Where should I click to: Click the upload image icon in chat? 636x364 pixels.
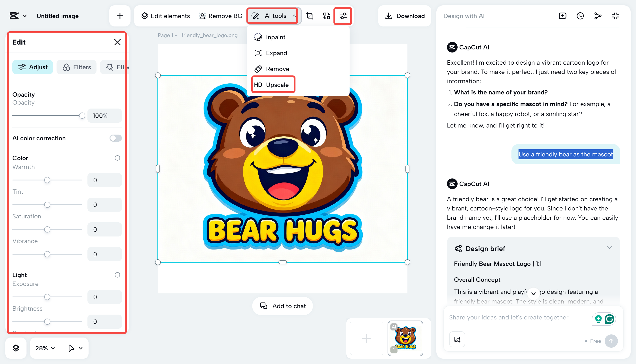pos(457,339)
